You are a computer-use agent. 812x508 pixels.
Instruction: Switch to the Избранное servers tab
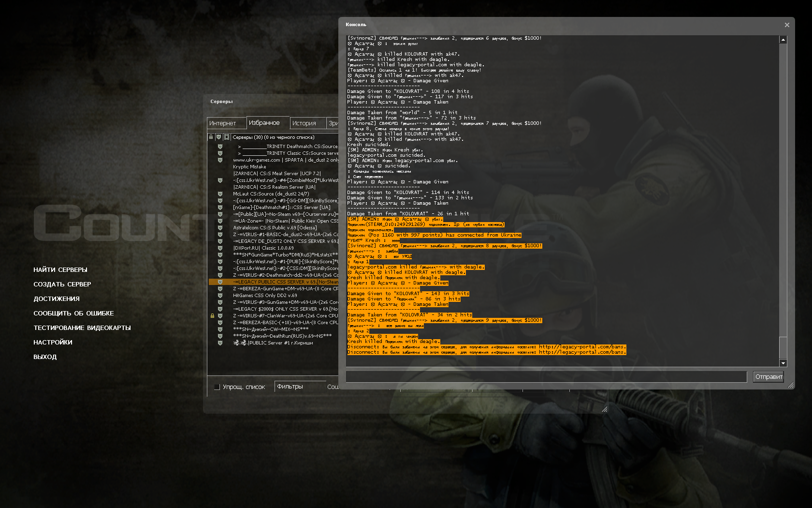268,122
